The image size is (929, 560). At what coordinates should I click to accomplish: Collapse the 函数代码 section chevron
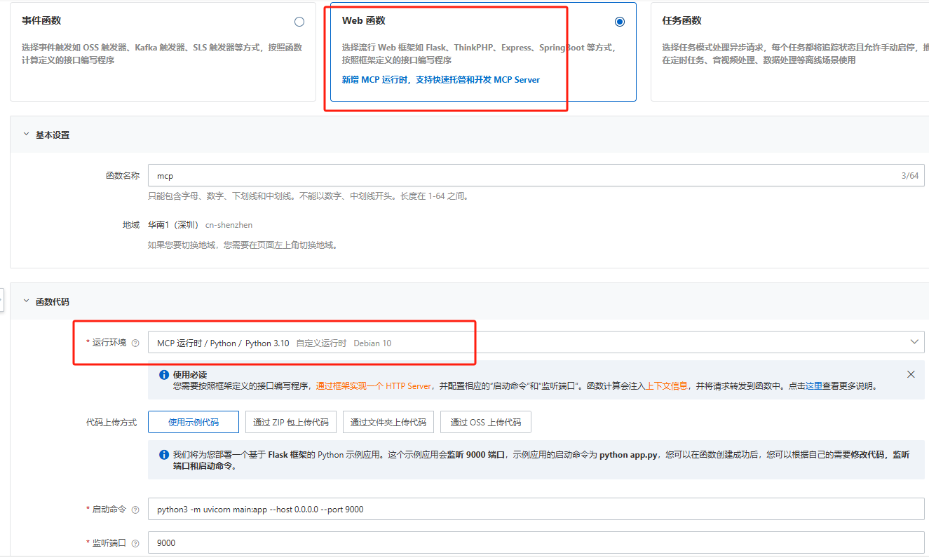(27, 301)
